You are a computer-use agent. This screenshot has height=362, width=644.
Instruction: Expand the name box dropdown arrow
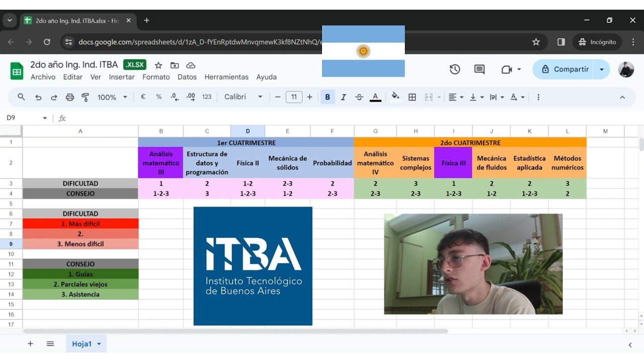(45, 118)
